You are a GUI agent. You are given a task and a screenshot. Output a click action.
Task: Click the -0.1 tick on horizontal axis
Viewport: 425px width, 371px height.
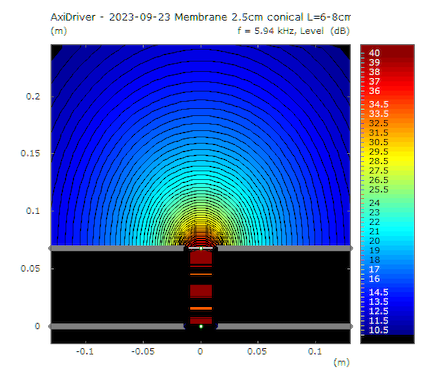click(x=85, y=352)
